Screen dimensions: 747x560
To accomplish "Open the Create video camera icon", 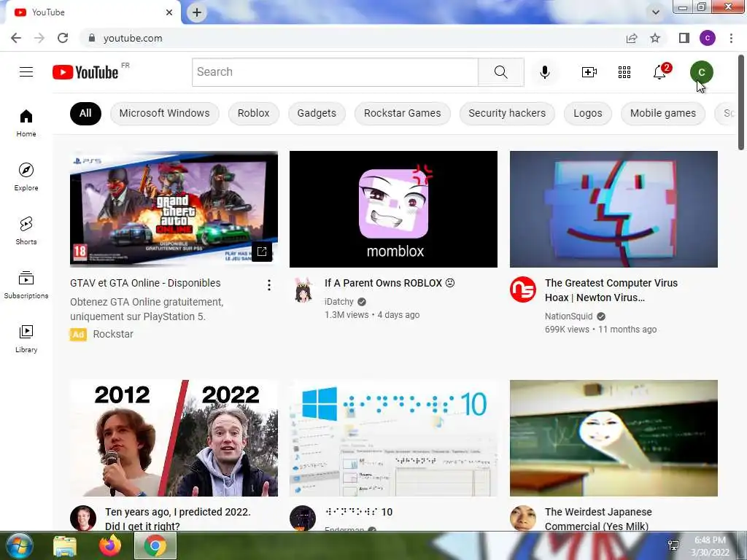I will [589, 72].
